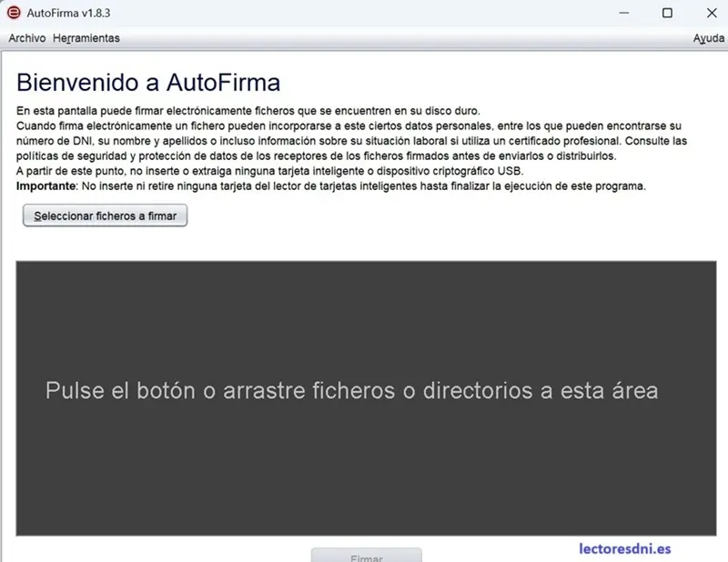The image size is (728, 562).
Task: Click the dark file drop area
Action: [x=366, y=398]
